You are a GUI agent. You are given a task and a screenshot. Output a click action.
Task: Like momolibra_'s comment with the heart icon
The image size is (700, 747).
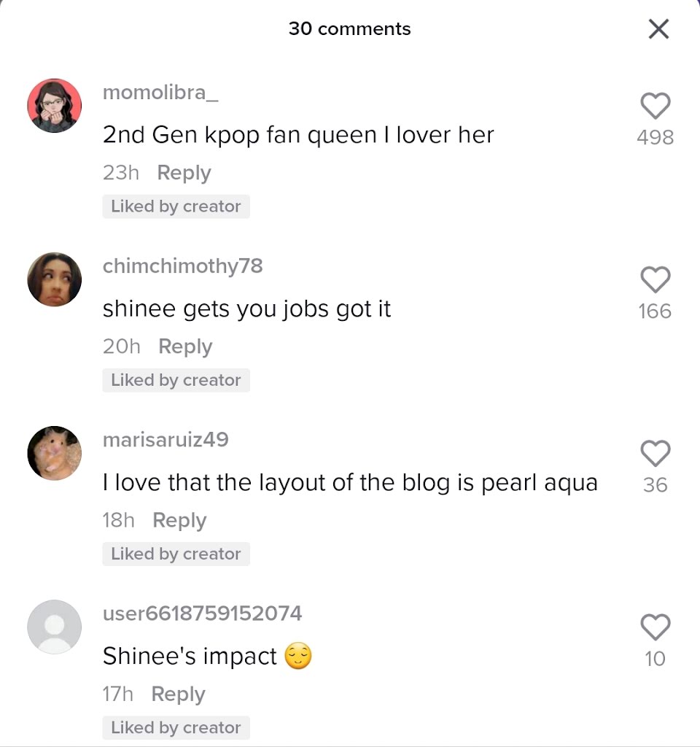tap(656, 105)
